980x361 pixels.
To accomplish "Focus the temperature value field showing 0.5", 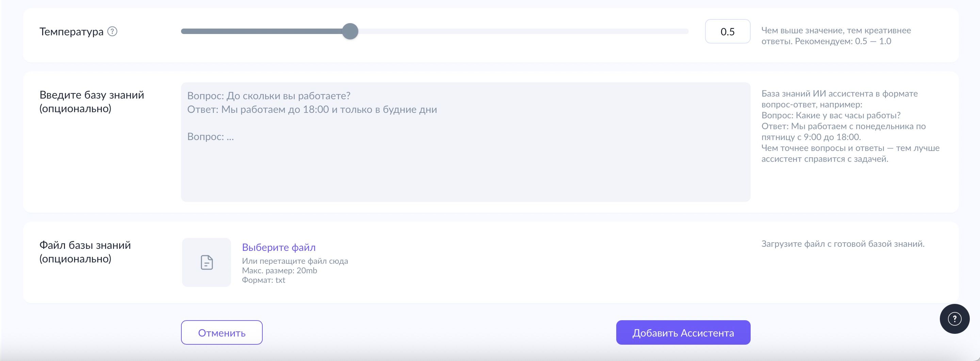I will click(728, 31).
